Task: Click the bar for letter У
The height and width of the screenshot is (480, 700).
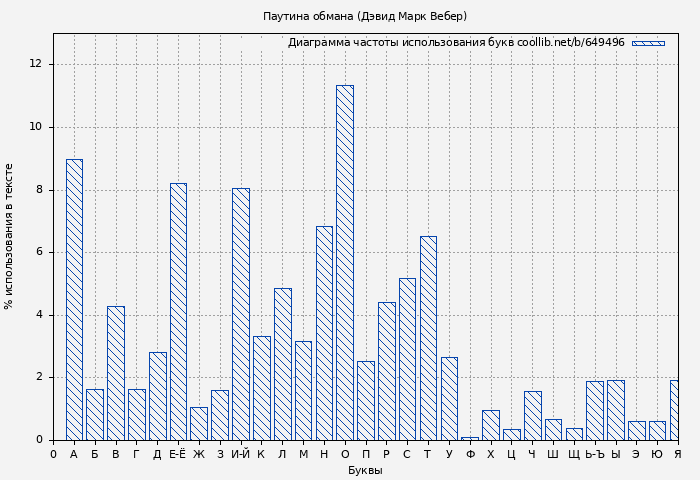Action: [x=449, y=398]
